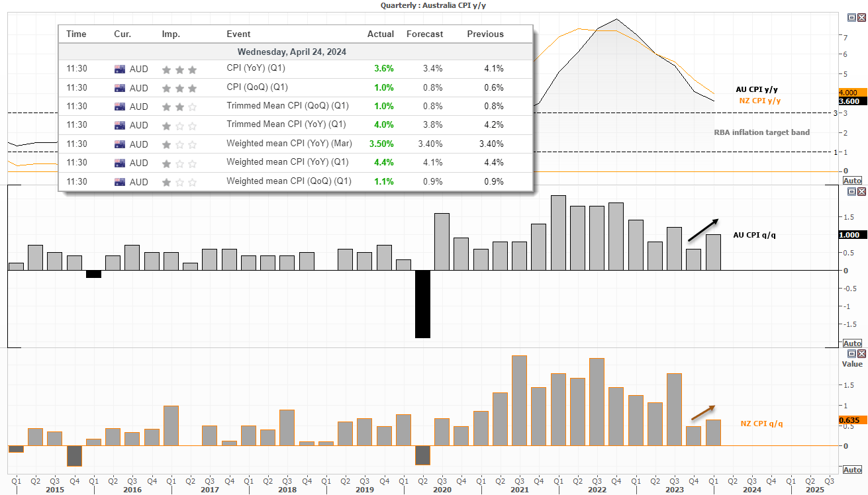Click the 2025 year label on time axis
868x495 pixels.
click(814, 490)
